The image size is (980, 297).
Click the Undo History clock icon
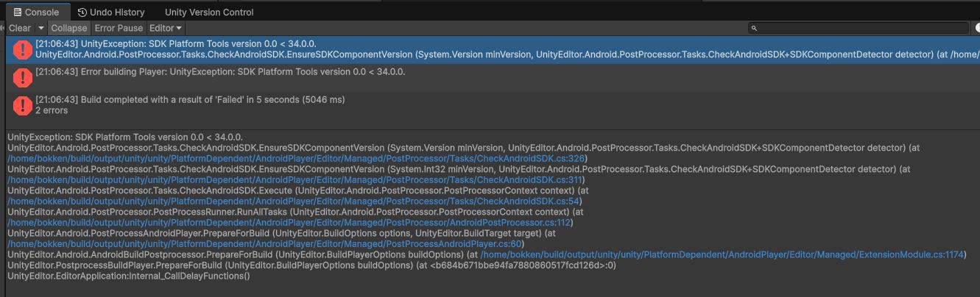pyautogui.click(x=82, y=12)
